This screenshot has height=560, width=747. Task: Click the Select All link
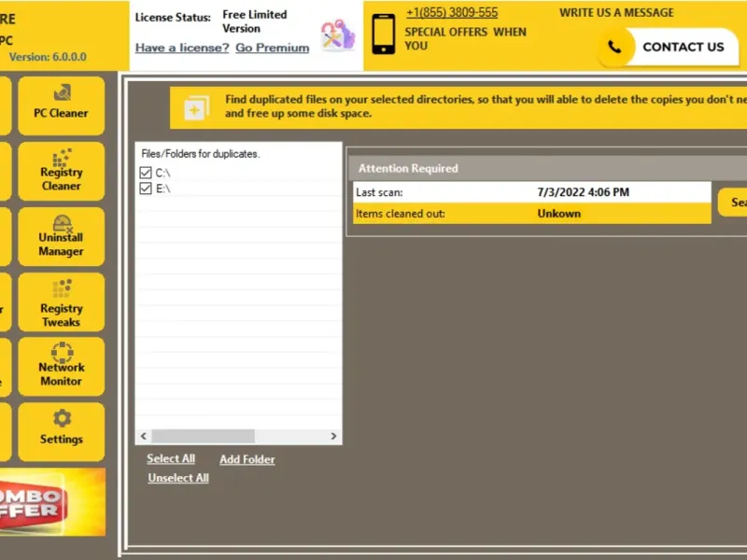[171, 458]
